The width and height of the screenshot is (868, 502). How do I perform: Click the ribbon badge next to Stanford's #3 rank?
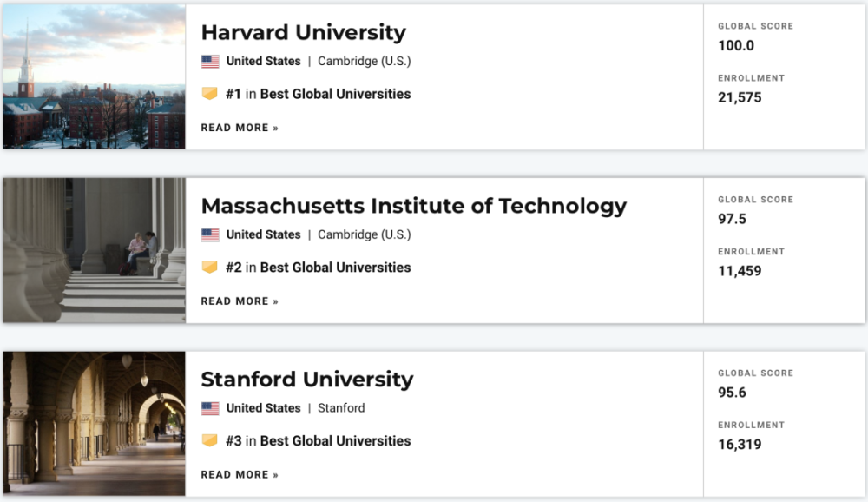click(x=208, y=440)
